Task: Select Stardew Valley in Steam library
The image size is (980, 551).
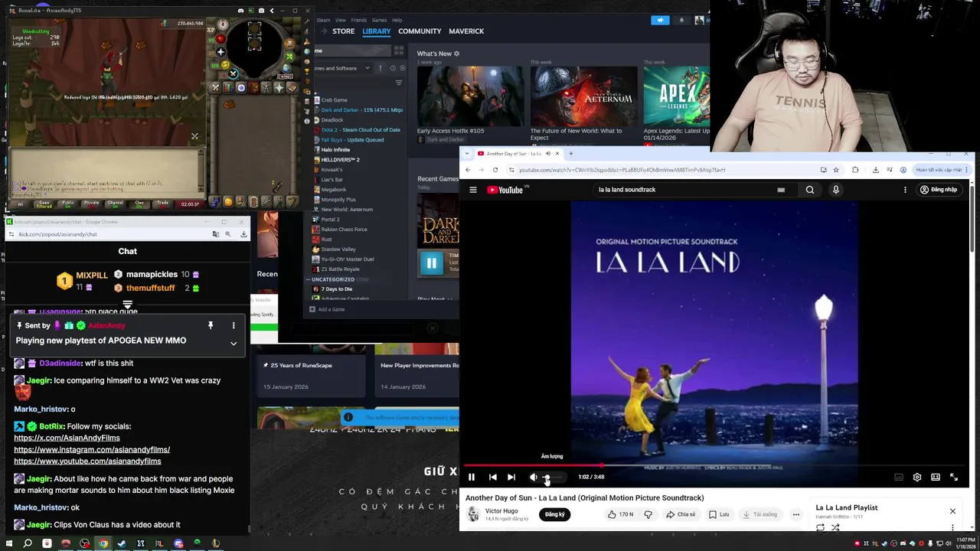Action: [x=338, y=249]
